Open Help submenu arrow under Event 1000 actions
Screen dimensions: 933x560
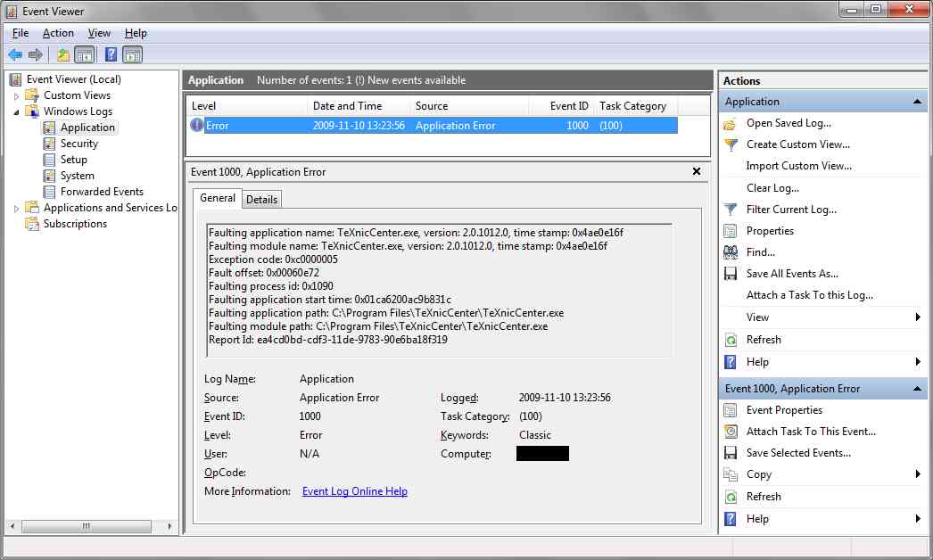pos(918,519)
